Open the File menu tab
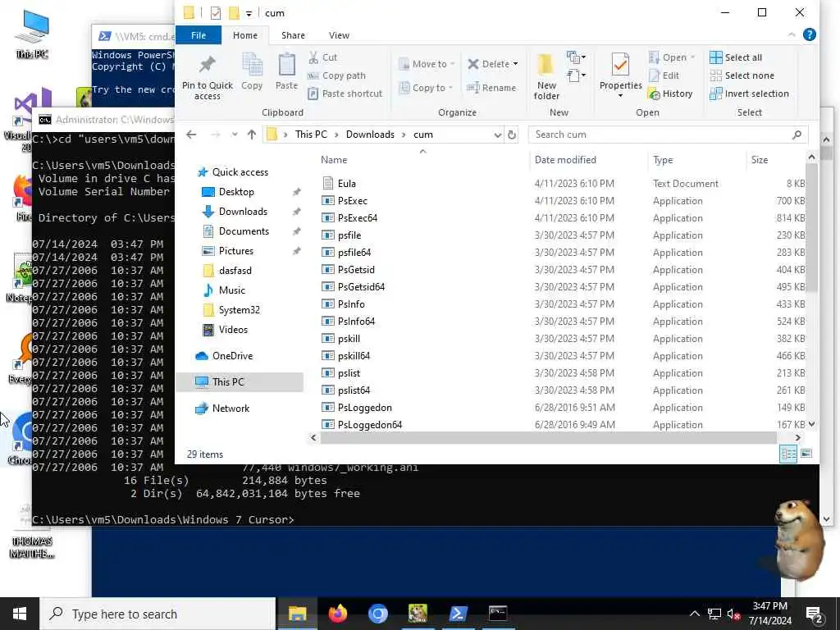The width and height of the screenshot is (840, 630). tap(199, 35)
